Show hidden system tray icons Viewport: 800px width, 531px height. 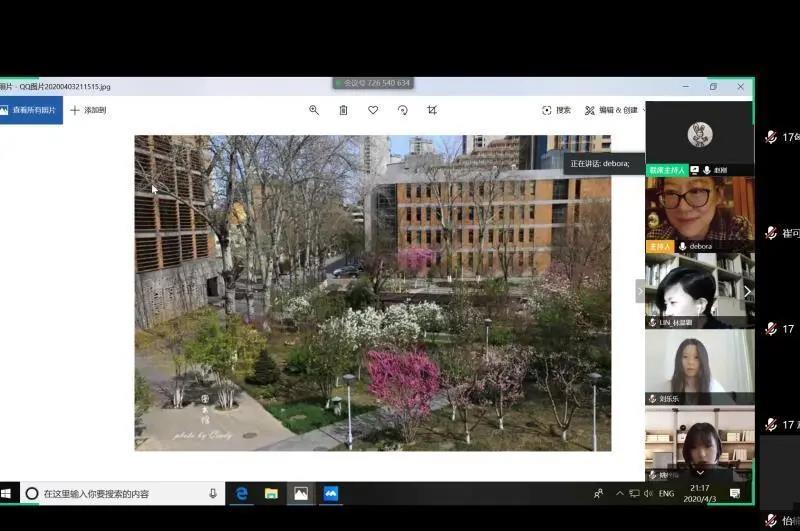coord(620,493)
